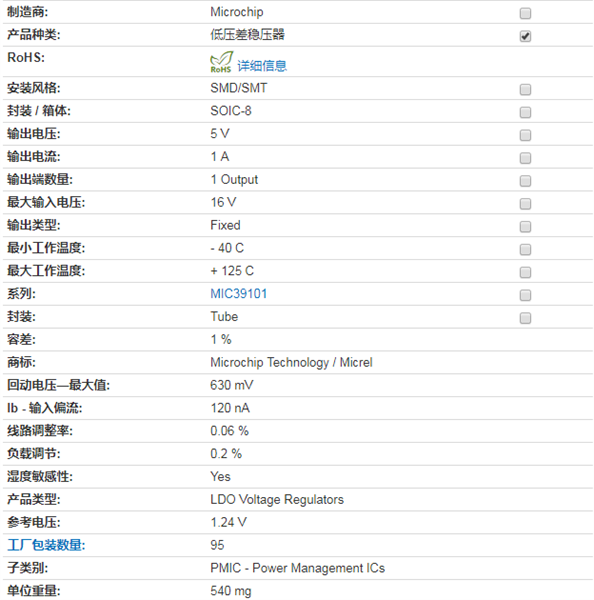Click the LDO Voltage Regulators product type text
The image size is (594, 600).
[277, 499]
